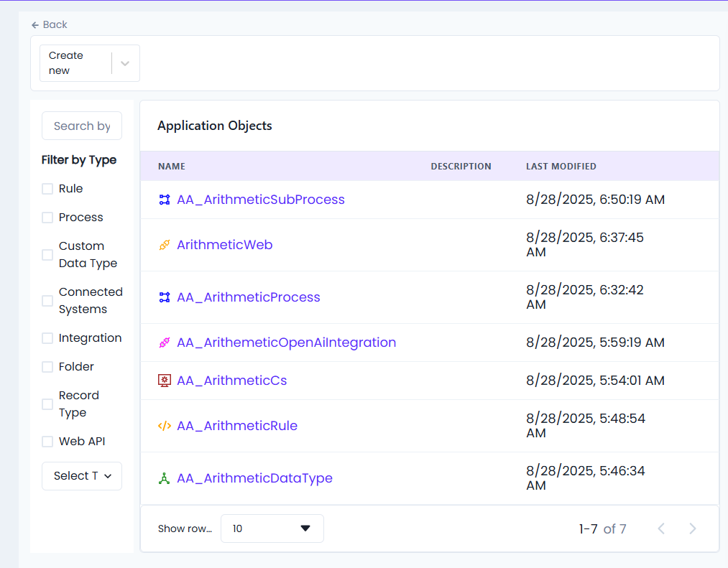Click the date 8/28/2025, 5:46:34 AM
This screenshot has height=568, width=728.
(586, 478)
